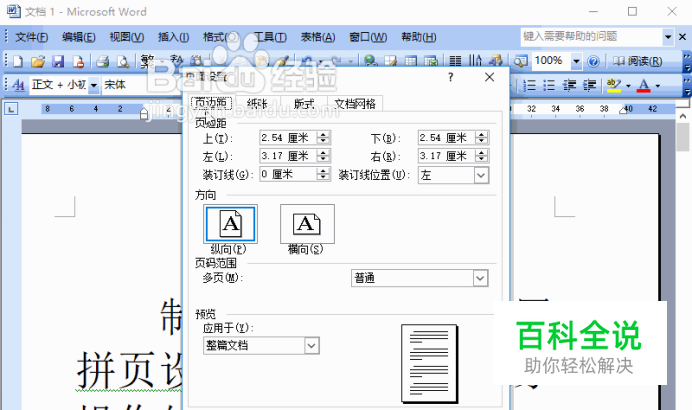Screen dimensions: 692x410
Task: Apply red font color
Action: [644, 85]
